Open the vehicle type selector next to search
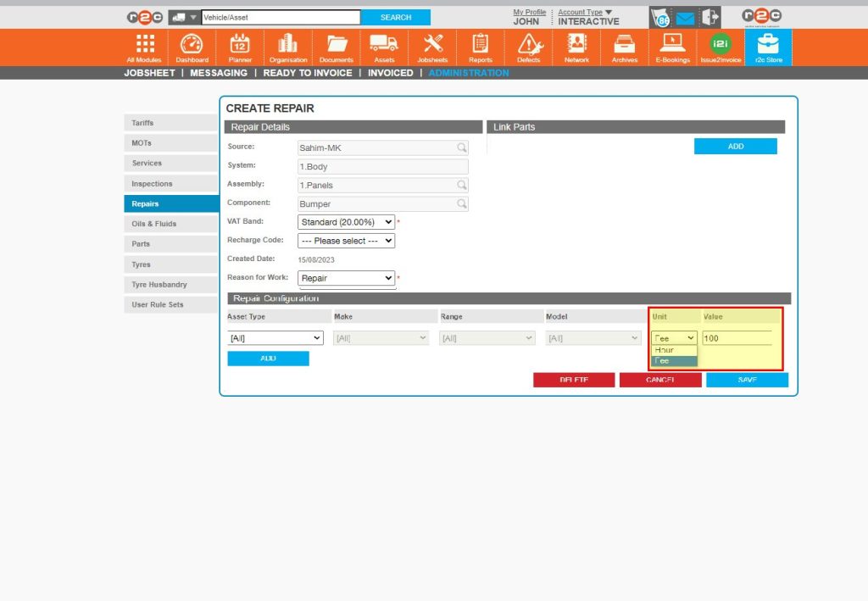The width and height of the screenshot is (868, 601). pyautogui.click(x=184, y=17)
